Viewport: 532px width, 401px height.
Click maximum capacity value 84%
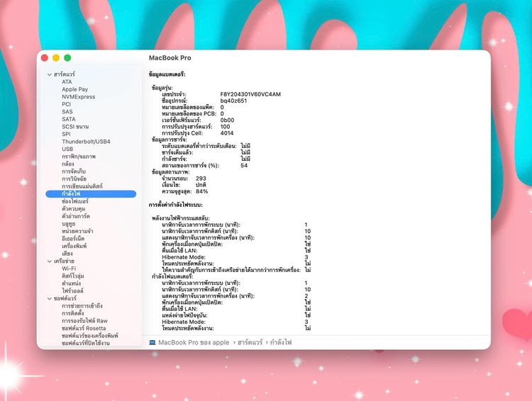pos(202,191)
